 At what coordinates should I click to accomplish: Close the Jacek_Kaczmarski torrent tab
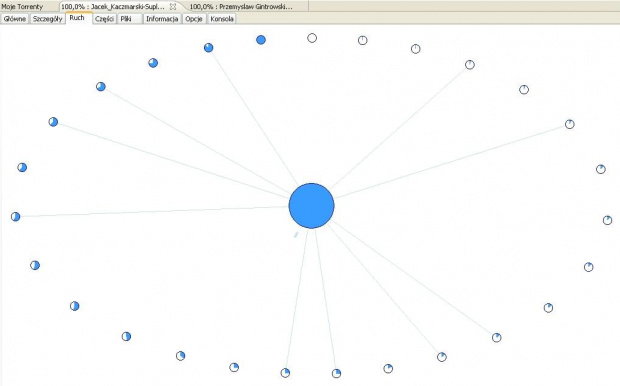click(x=173, y=7)
